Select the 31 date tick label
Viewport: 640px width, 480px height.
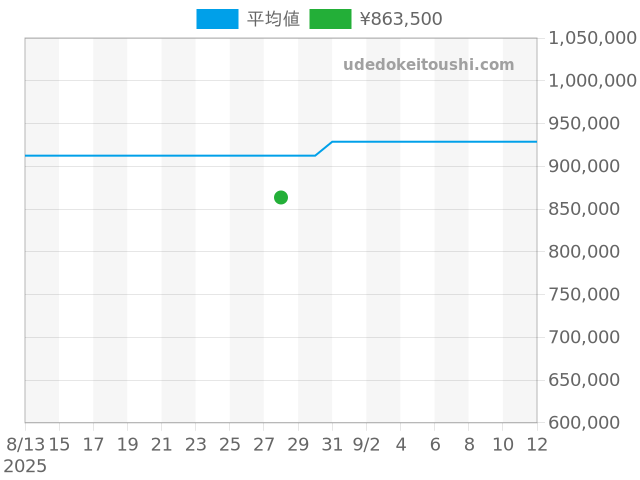point(332,443)
